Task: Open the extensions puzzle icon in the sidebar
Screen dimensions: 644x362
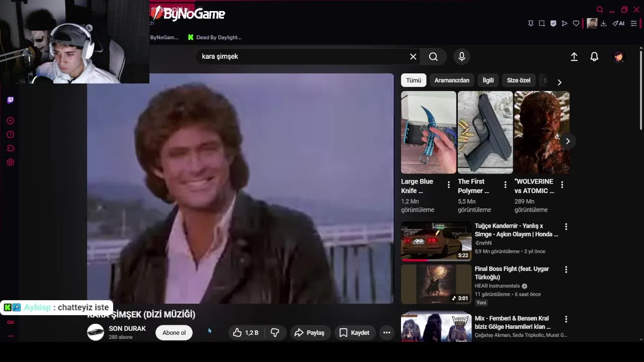Action: pos(10,148)
